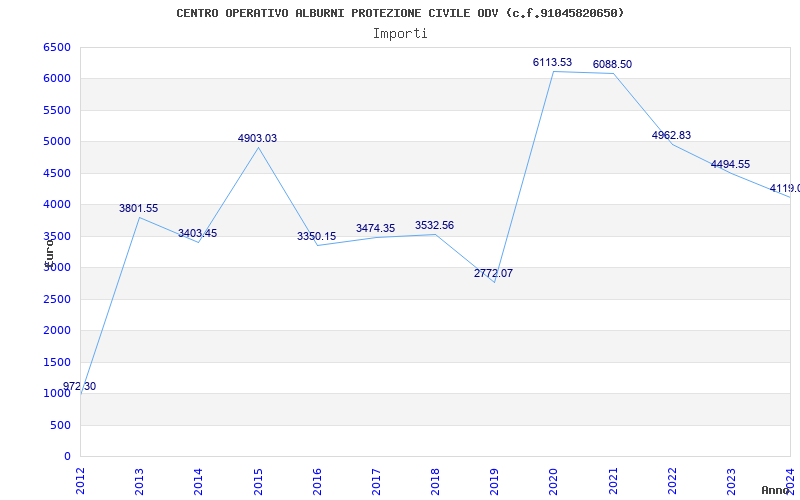
Task: Click the 2017 x-axis year label
Action: click(x=376, y=481)
